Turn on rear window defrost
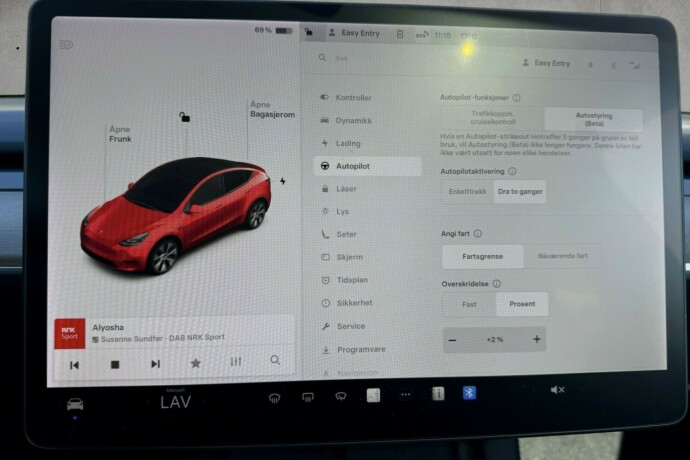The image size is (690, 460). 308,398
